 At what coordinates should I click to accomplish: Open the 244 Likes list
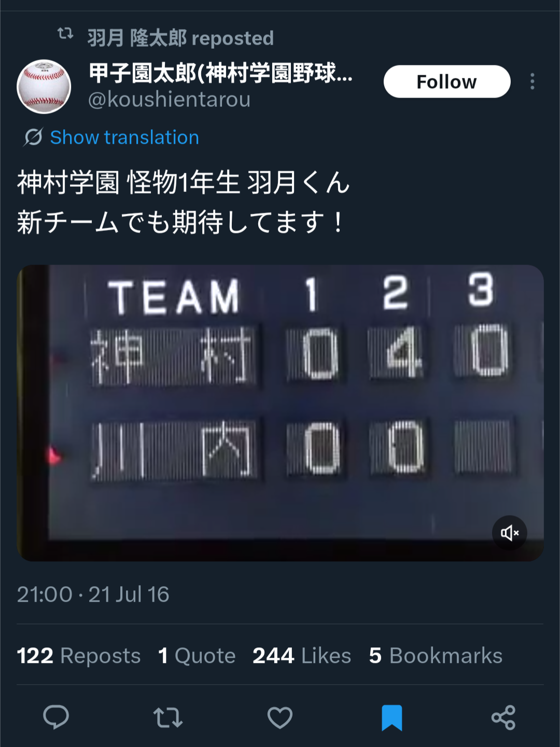coord(302,656)
